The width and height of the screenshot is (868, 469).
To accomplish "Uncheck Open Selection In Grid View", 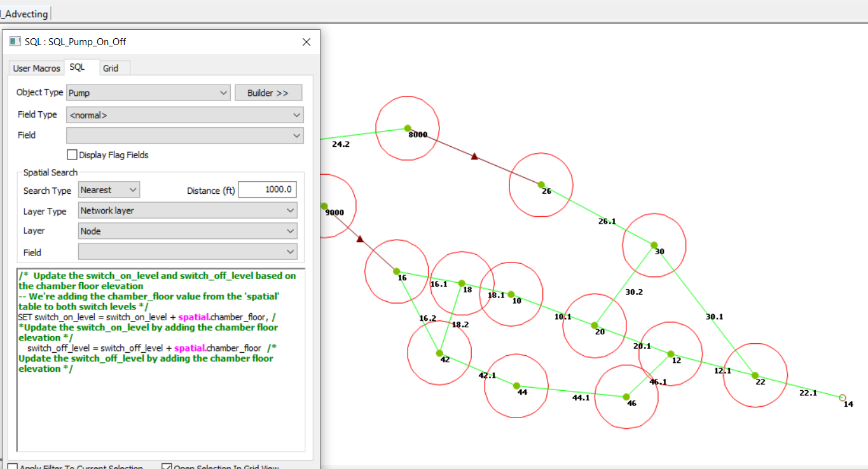I will pos(167,466).
